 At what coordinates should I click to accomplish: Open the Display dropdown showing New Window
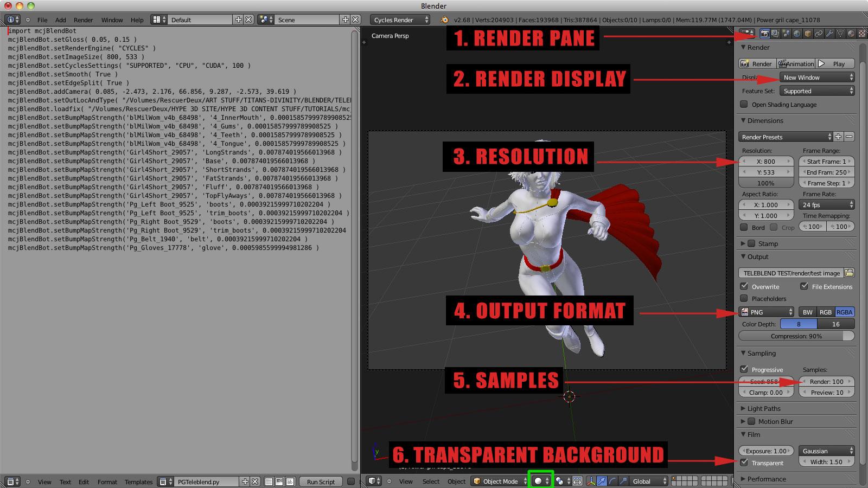point(817,78)
